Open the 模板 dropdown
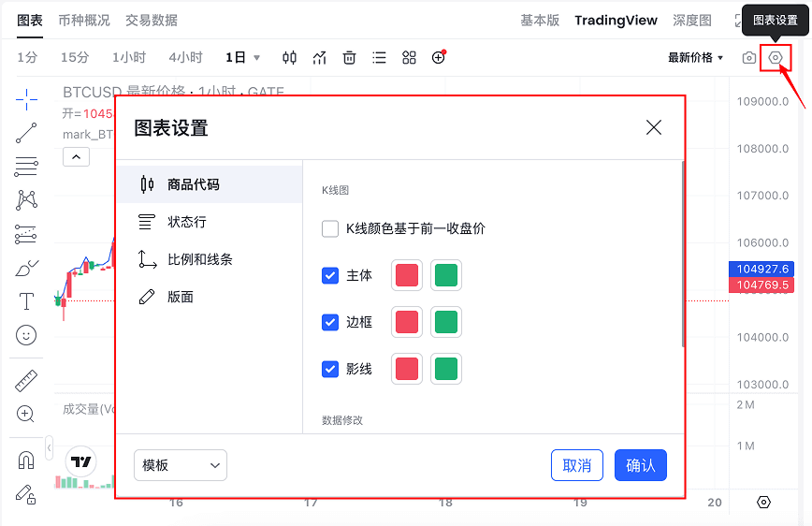Viewport: 812px width, 526px height. click(181, 465)
